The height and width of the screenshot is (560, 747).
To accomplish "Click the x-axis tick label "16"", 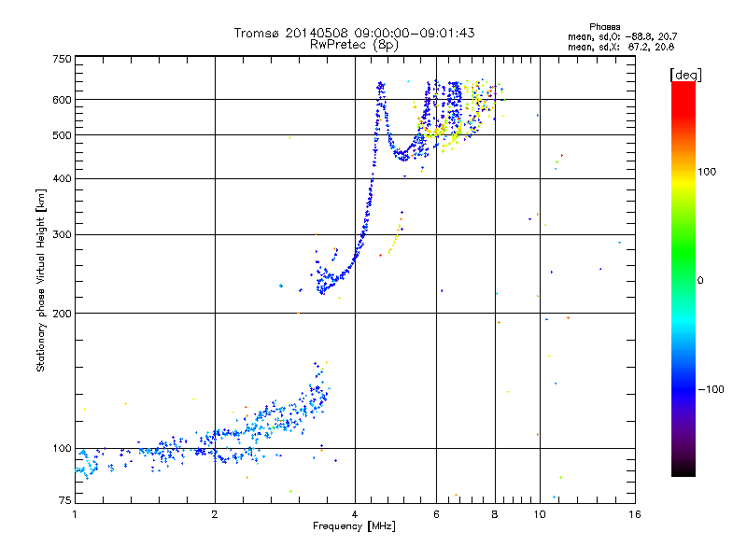I will (635, 514).
